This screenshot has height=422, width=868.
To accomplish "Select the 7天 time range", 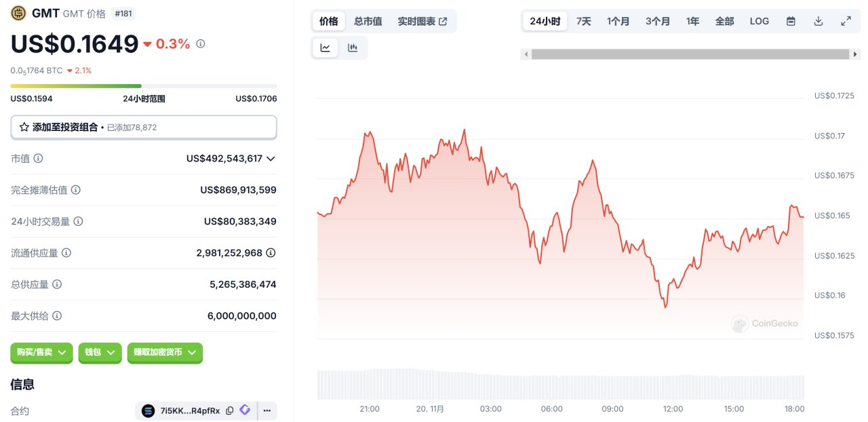I will coord(584,21).
